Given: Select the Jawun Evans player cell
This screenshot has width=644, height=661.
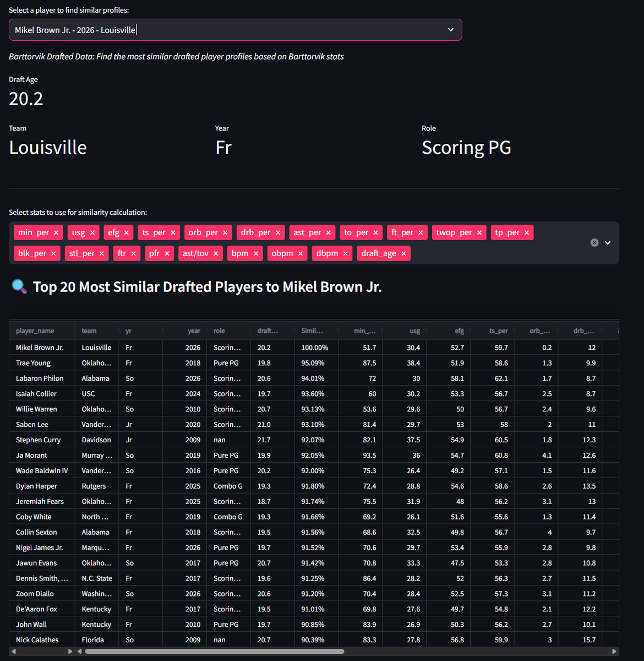Looking at the screenshot, I should 42,564.
